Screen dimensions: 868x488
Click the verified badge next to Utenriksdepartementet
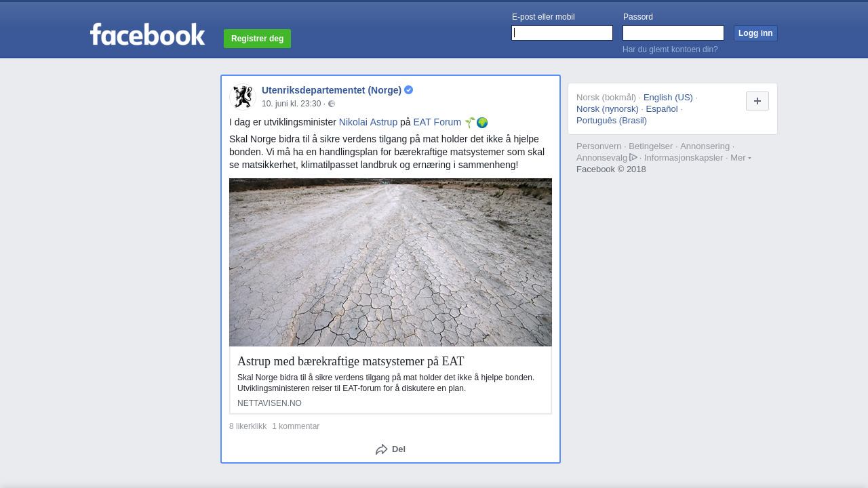(x=409, y=90)
